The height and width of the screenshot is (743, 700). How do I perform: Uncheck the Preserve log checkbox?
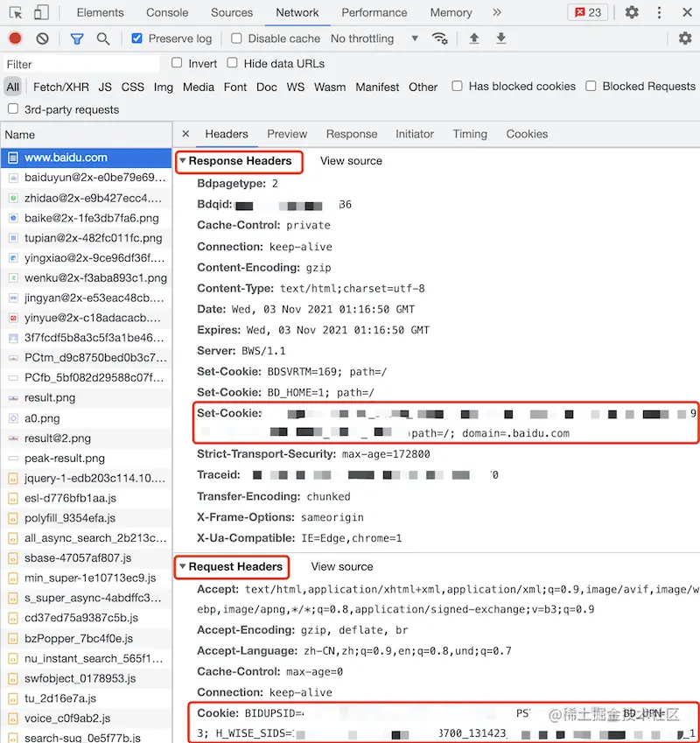point(136,38)
